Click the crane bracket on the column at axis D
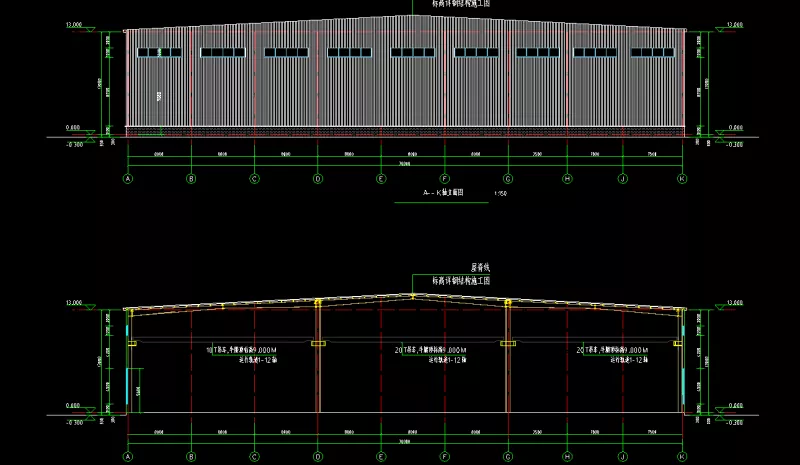Screen dimensions: 800x465 pos(318,344)
